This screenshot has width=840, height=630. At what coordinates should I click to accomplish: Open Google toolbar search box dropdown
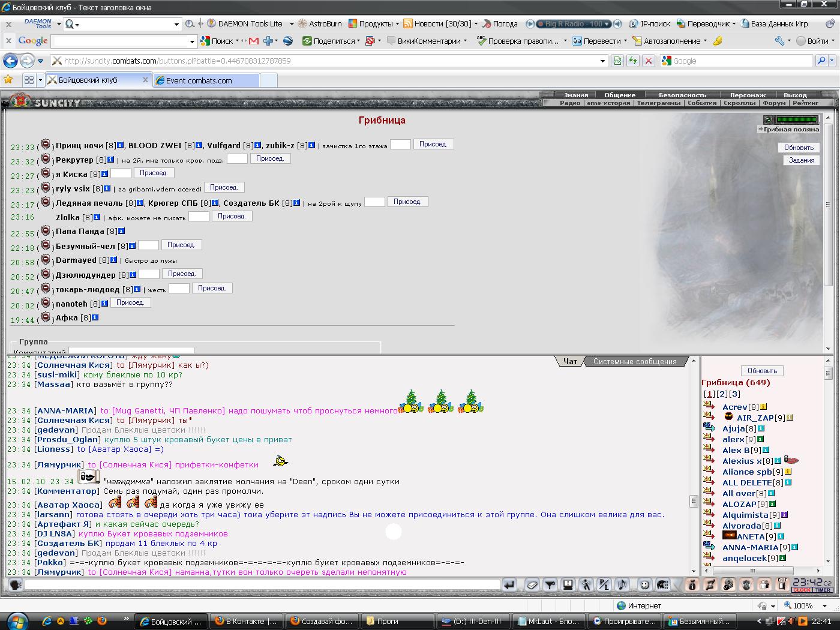point(192,41)
